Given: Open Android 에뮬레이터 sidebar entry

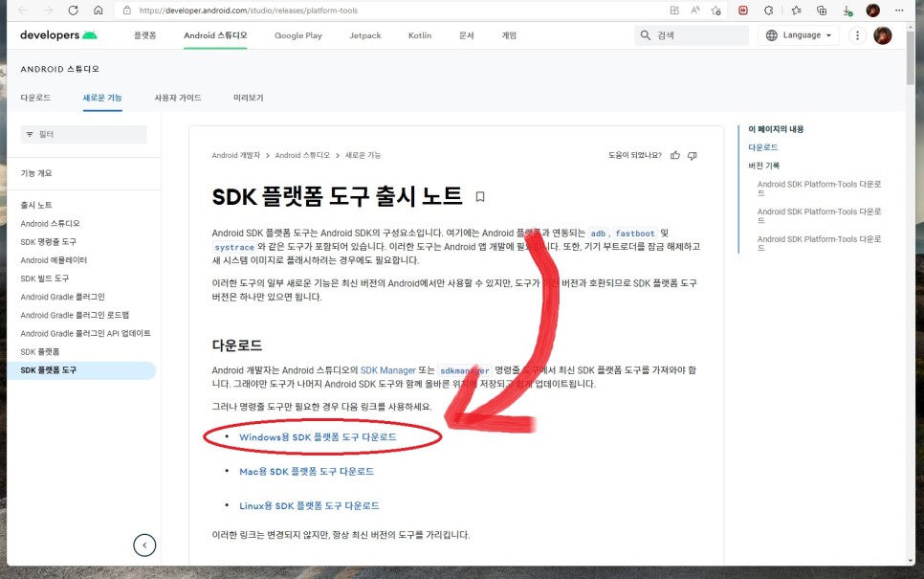Looking at the screenshot, I should 54,260.
